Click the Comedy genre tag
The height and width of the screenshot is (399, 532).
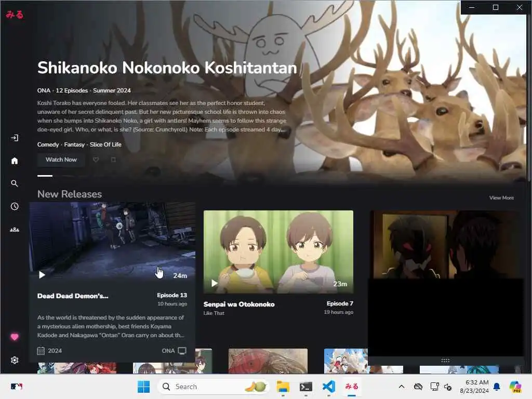pos(48,144)
